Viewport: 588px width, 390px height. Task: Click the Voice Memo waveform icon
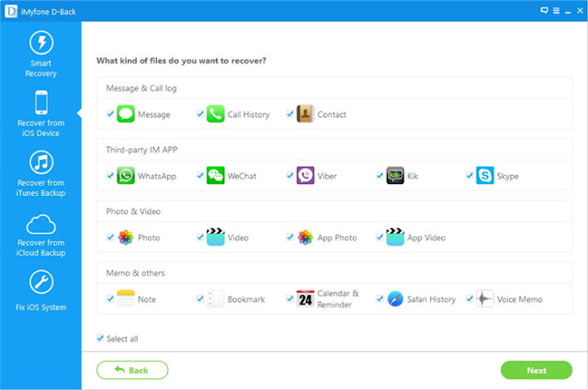tap(485, 298)
